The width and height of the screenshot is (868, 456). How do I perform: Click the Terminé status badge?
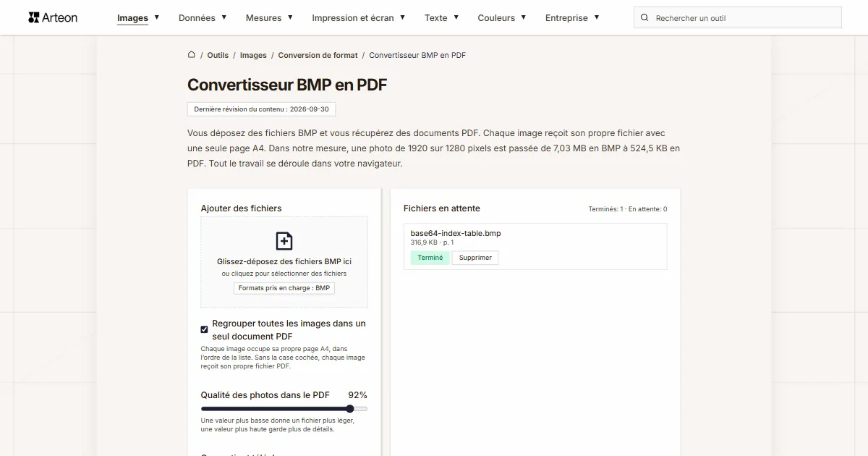430,258
